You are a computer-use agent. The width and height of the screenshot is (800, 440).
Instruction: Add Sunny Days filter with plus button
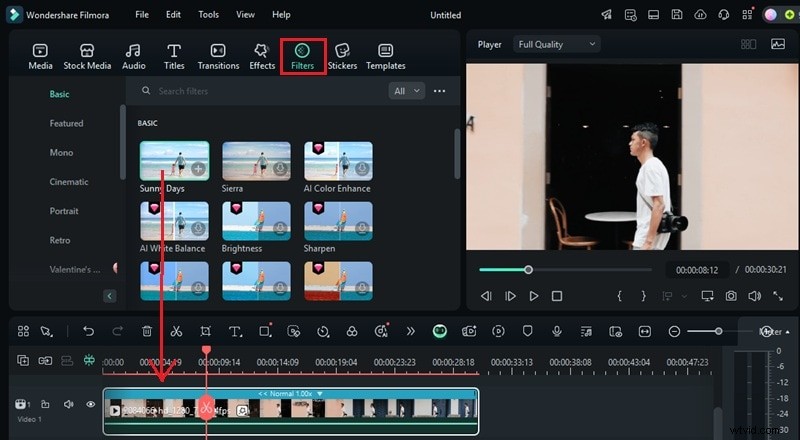198,168
